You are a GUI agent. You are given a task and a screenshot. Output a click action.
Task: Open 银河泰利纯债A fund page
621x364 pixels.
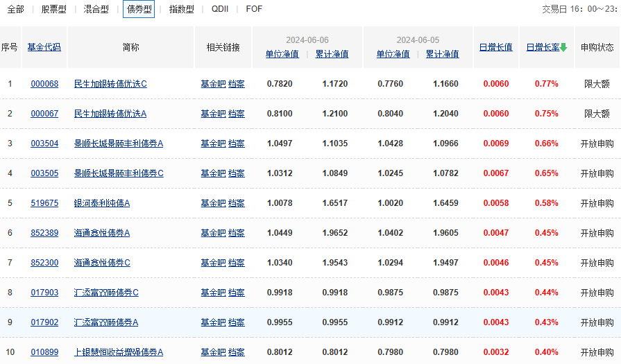tap(102, 203)
